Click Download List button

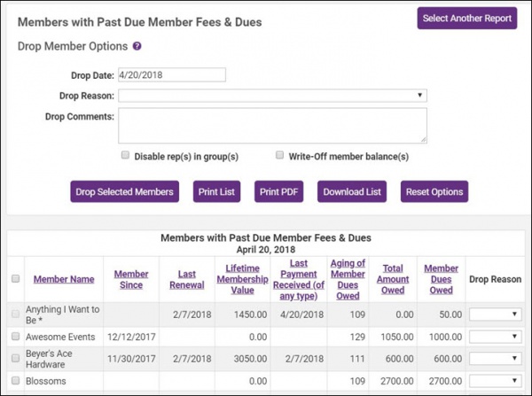[352, 191]
